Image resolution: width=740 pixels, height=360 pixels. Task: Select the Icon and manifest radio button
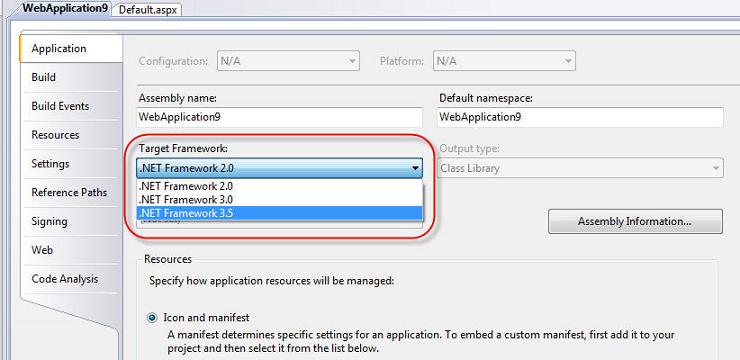(x=152, y=318)
